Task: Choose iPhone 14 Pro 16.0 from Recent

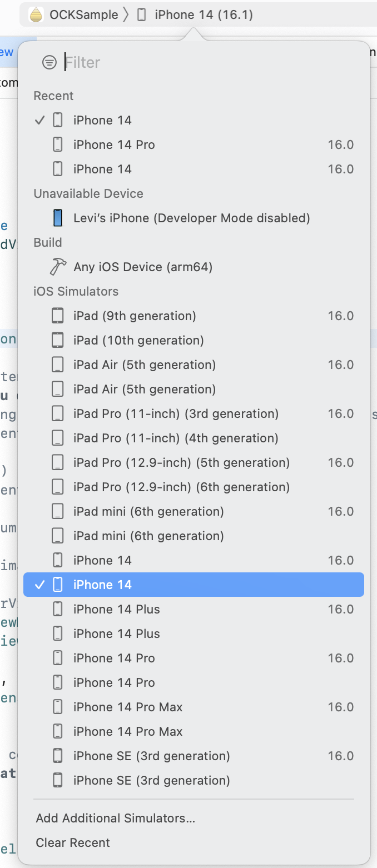Action: click(194, 144)
